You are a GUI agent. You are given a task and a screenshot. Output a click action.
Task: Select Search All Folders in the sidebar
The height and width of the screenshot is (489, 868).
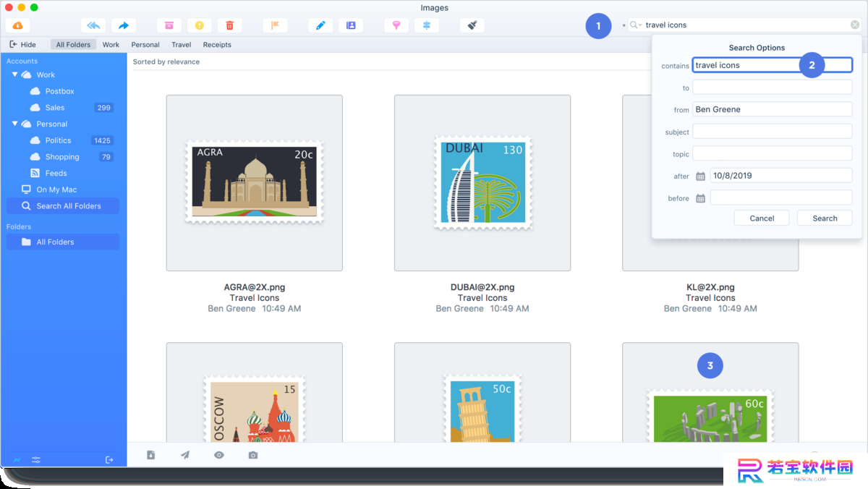click(x=62, y=206)
